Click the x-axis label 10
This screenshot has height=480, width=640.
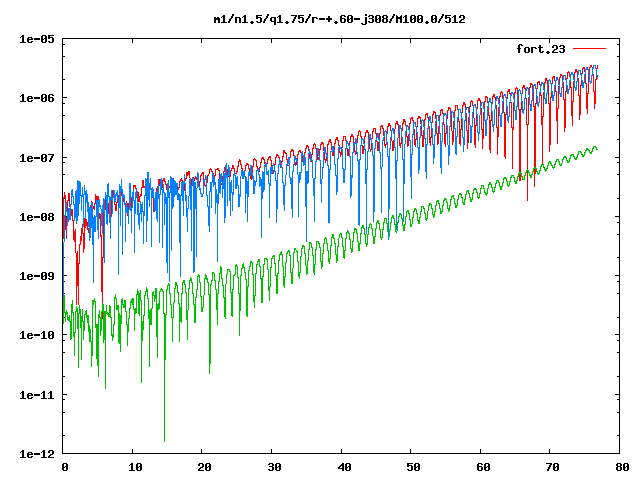coord(135,467)
